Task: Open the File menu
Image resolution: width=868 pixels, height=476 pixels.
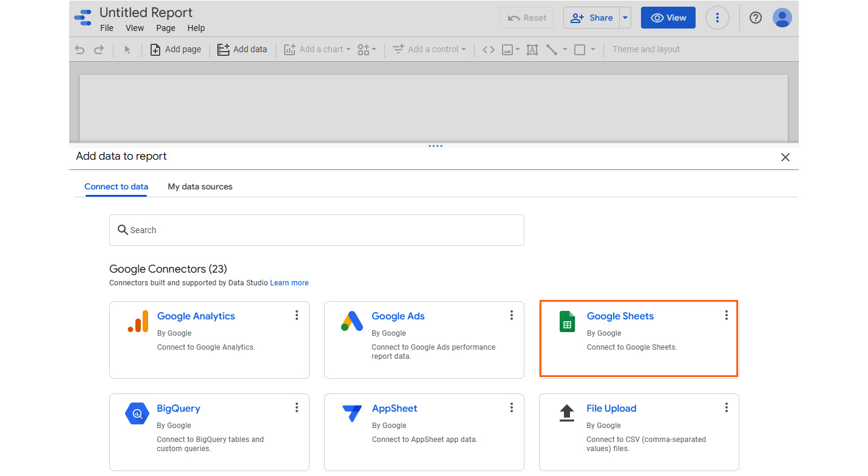Action: point(107,28)
